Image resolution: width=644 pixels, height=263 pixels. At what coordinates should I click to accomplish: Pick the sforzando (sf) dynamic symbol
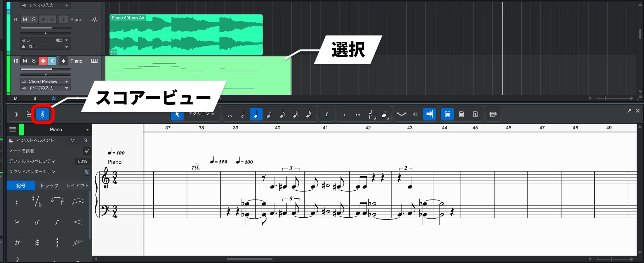tap(37, 222)
